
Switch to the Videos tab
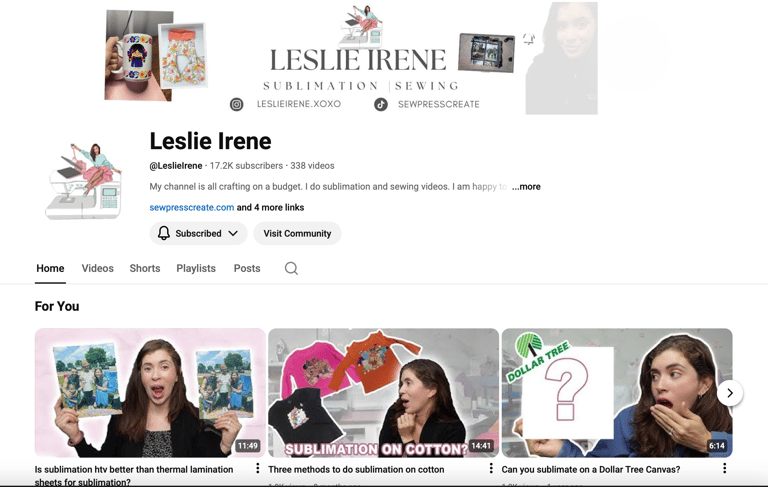[97, 268]
